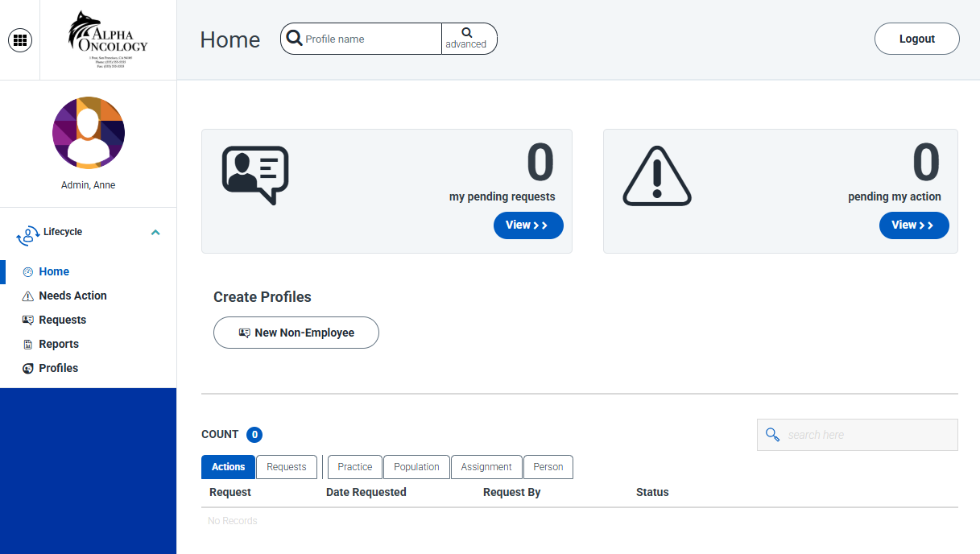View my pending requests

pyautogui.click(x=528, y=225)
